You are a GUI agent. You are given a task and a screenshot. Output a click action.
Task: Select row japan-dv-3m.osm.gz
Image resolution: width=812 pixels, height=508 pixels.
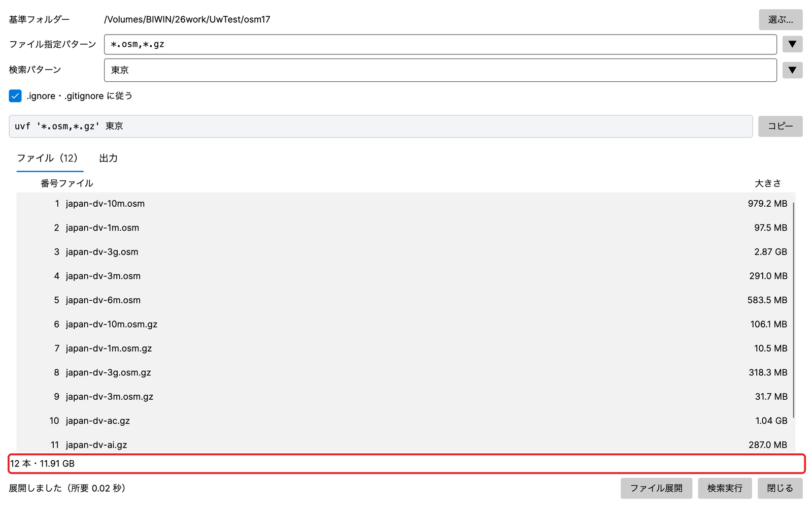[x=405, y=397]
